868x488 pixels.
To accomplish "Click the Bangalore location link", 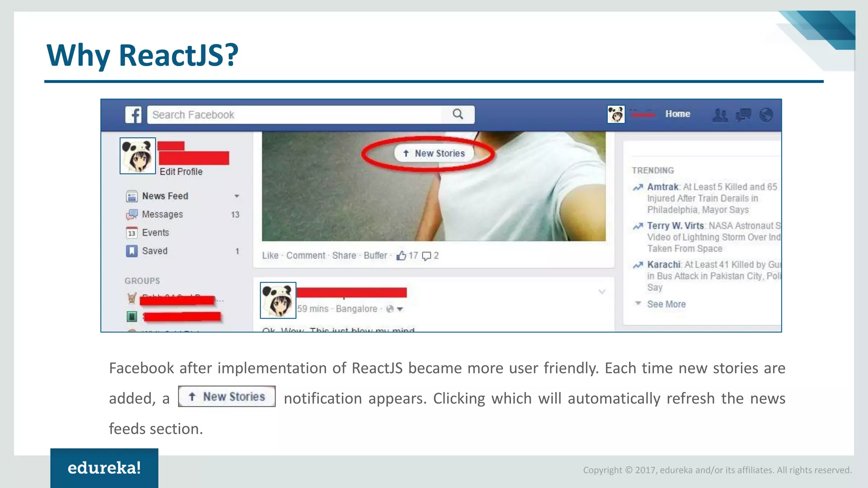I will 356,309.
